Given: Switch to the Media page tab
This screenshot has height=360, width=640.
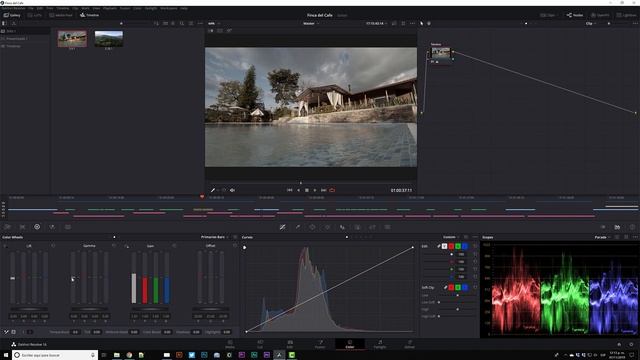Looking at the screenshot, I should (230, 344).
